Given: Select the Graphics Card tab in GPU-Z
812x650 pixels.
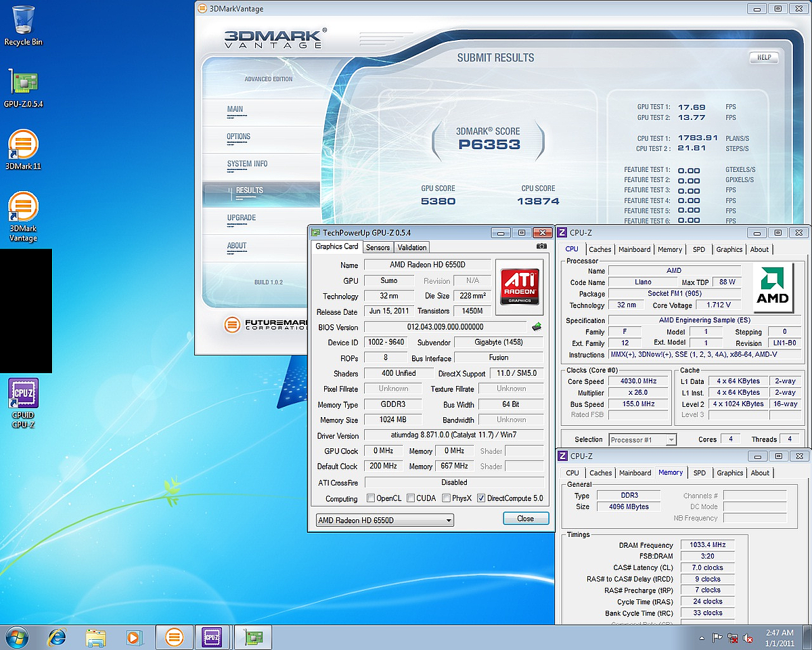Looking at the screenshot, I should (x=337, y=246).
